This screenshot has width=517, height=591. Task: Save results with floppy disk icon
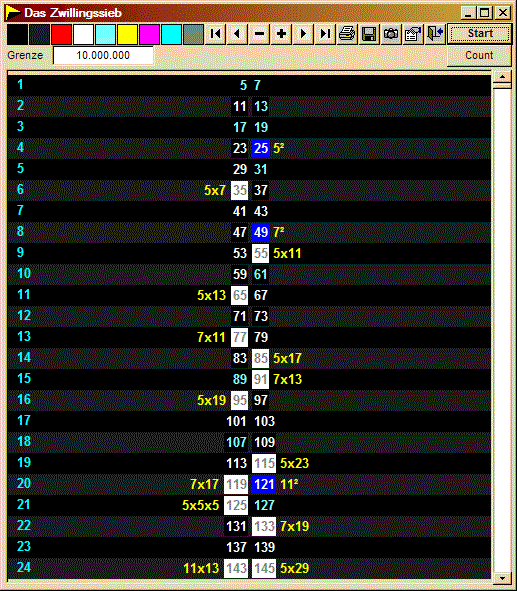(x=369, y=34)
